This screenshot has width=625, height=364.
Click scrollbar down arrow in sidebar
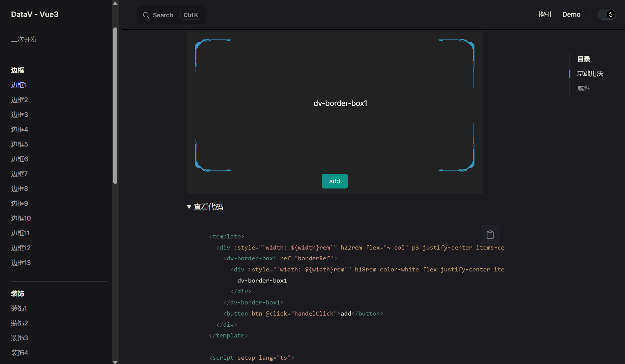coord(115,362)
